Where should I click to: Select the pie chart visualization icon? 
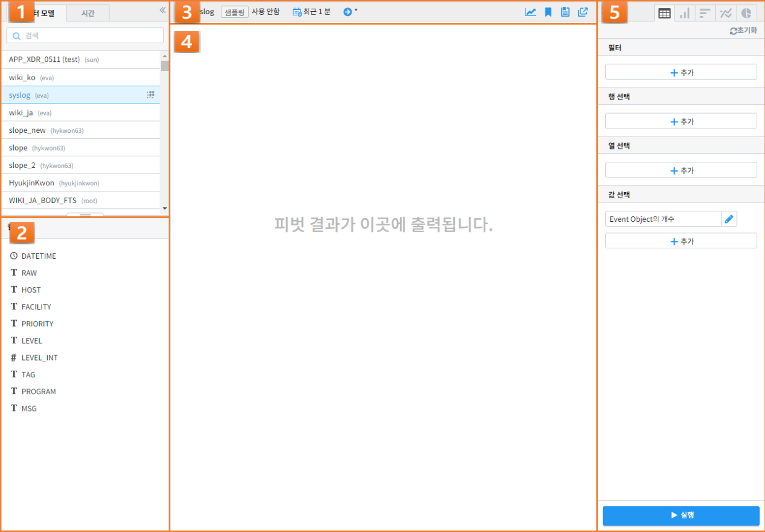click(746, 13)
